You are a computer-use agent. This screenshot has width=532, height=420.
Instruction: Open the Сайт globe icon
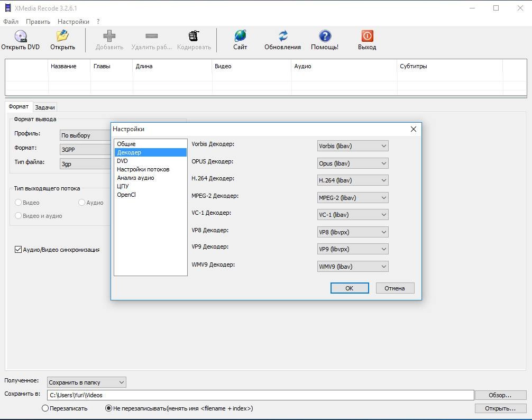click(x=240, y=36)
